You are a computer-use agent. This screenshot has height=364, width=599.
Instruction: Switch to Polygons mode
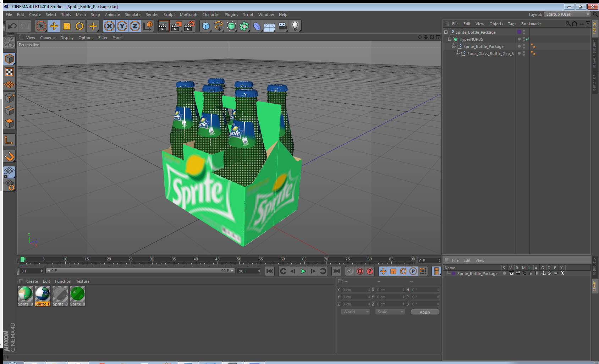9,123
